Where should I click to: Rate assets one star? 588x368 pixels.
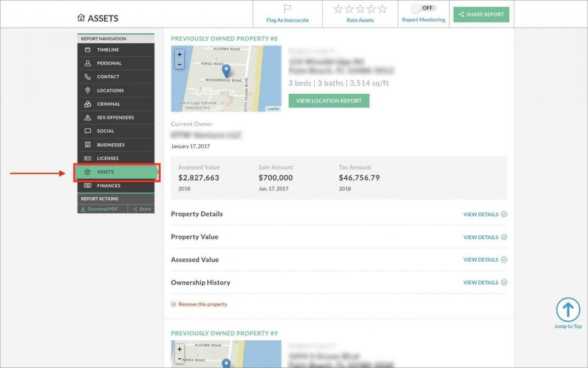coord(338,9)
